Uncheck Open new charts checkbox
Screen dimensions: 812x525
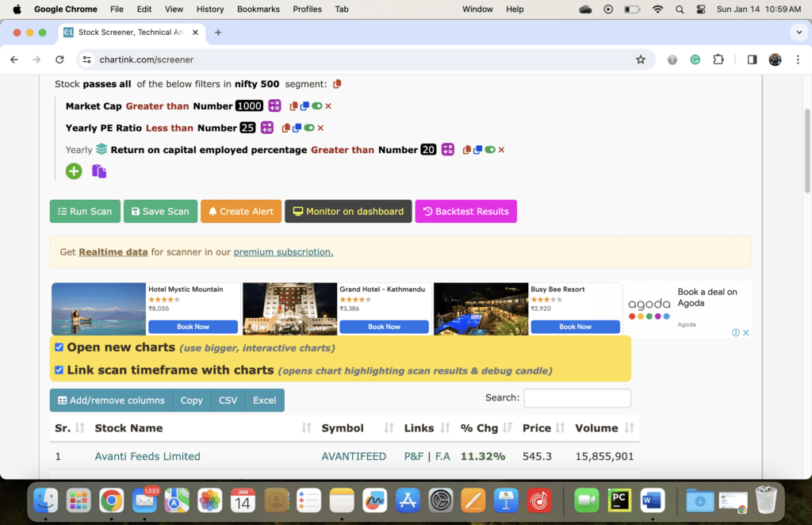(59, 347)
